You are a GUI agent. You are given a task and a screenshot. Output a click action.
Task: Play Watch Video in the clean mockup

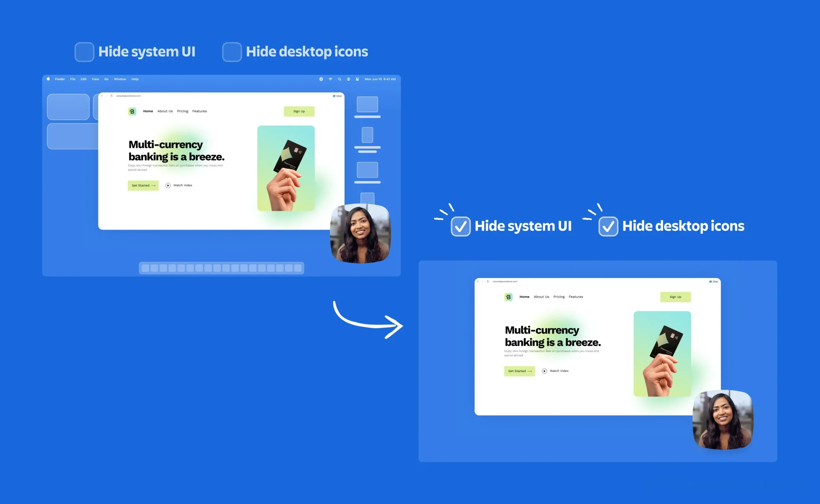pyautogui.click(x=555, y=371)
